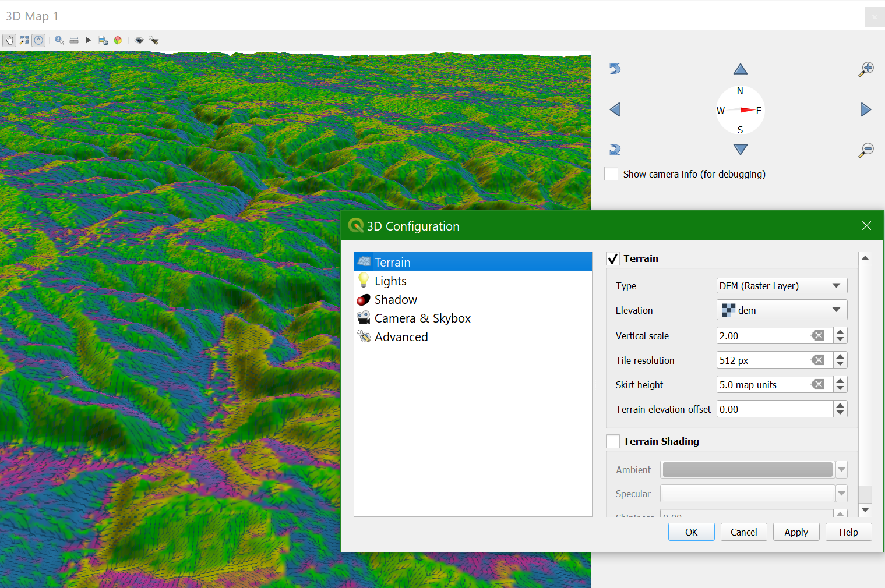Click the zoom out magnifier
Viewport: 885px width, 588px height.
866,150
